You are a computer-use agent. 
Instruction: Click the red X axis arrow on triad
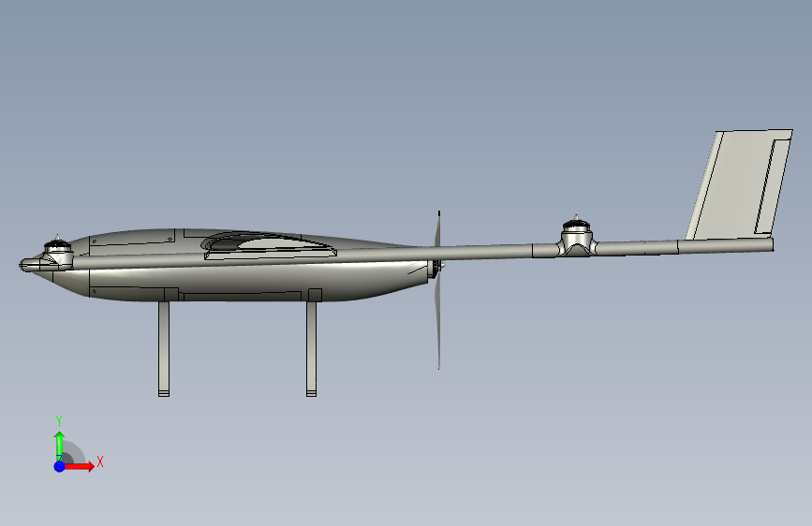[x=81, y=466]
